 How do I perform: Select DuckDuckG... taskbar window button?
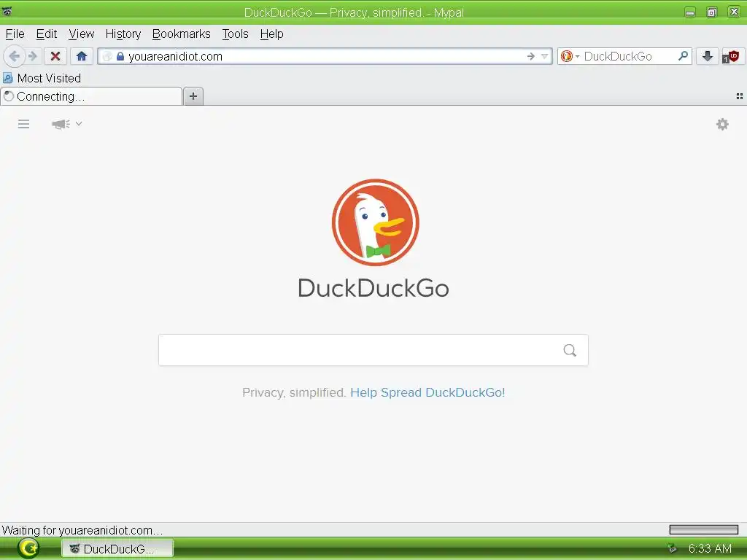117,548
